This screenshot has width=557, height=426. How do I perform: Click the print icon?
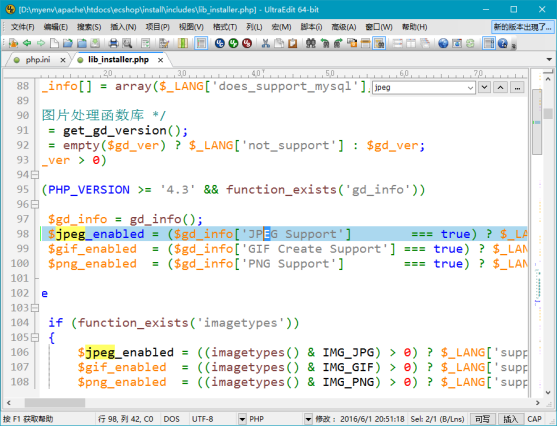coord(113,43)
